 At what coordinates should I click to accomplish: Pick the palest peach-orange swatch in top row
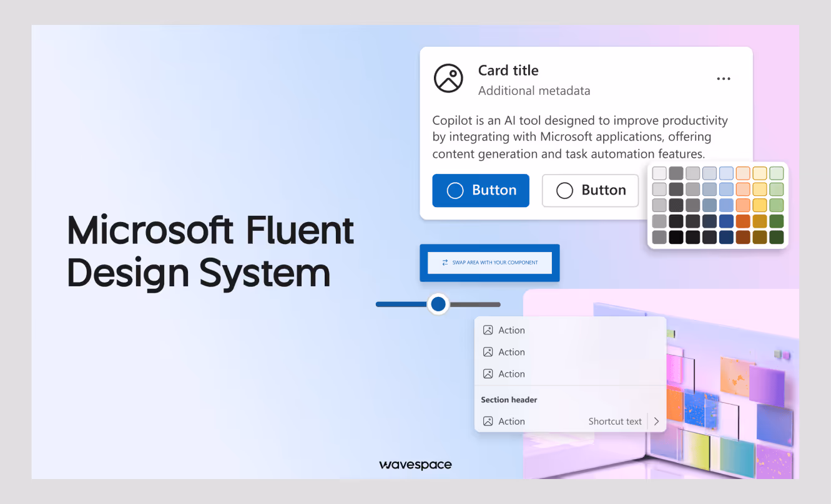tap(743, 173)
